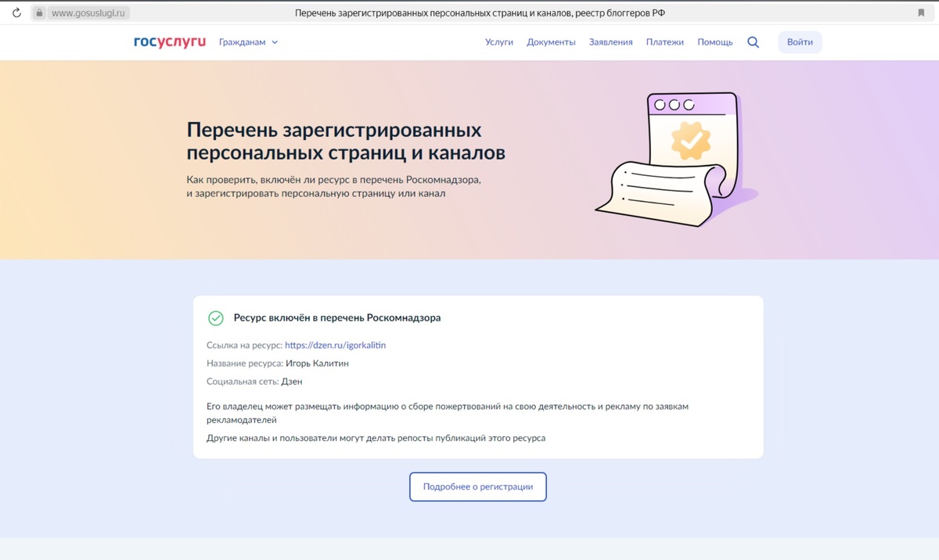939x560 pixels.
Task: Open the Помощь menu item
Action: point(715,42)
